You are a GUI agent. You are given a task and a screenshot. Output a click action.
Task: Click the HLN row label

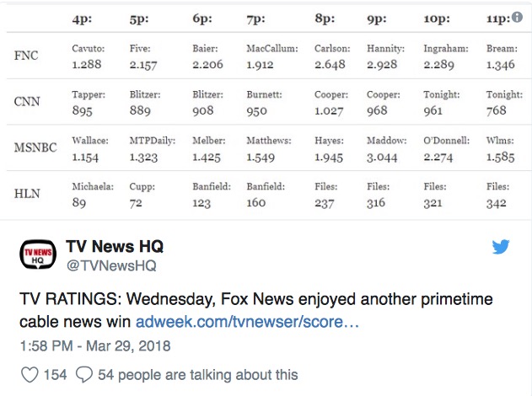(27, 194)
